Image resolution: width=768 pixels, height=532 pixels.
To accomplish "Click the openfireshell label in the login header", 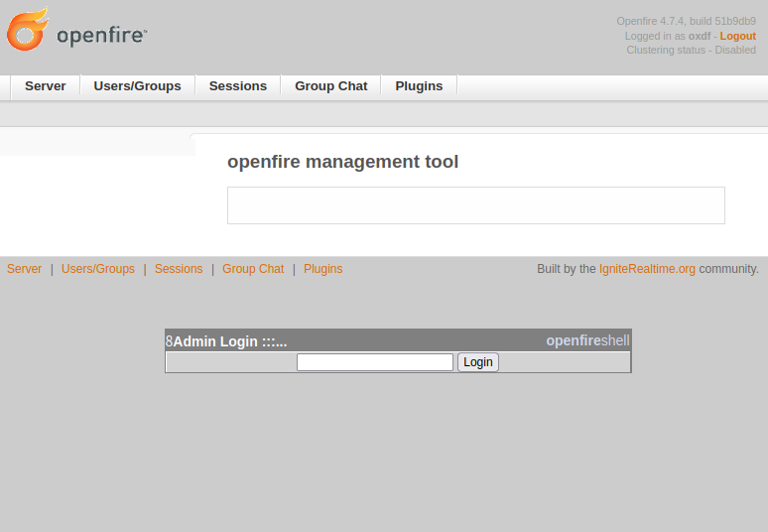I will coord(587,340).
